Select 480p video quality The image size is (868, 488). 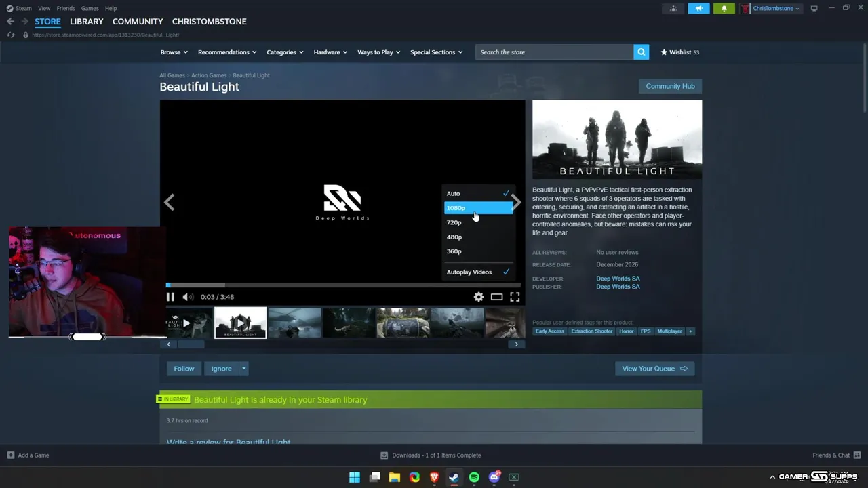coord(478,237)
